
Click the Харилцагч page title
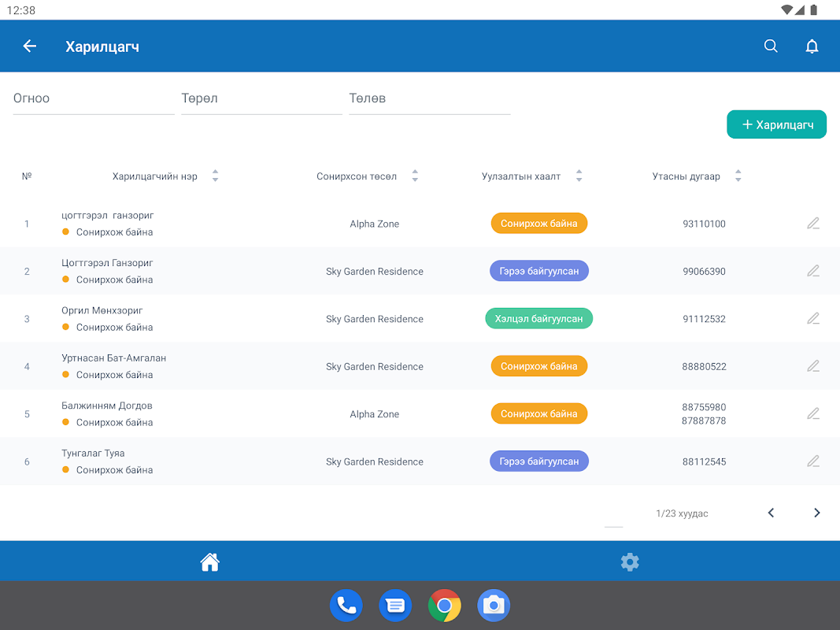click(102, 46)
